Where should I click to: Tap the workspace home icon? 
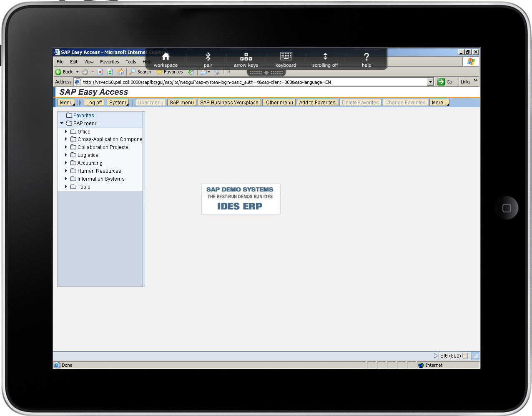166,57
